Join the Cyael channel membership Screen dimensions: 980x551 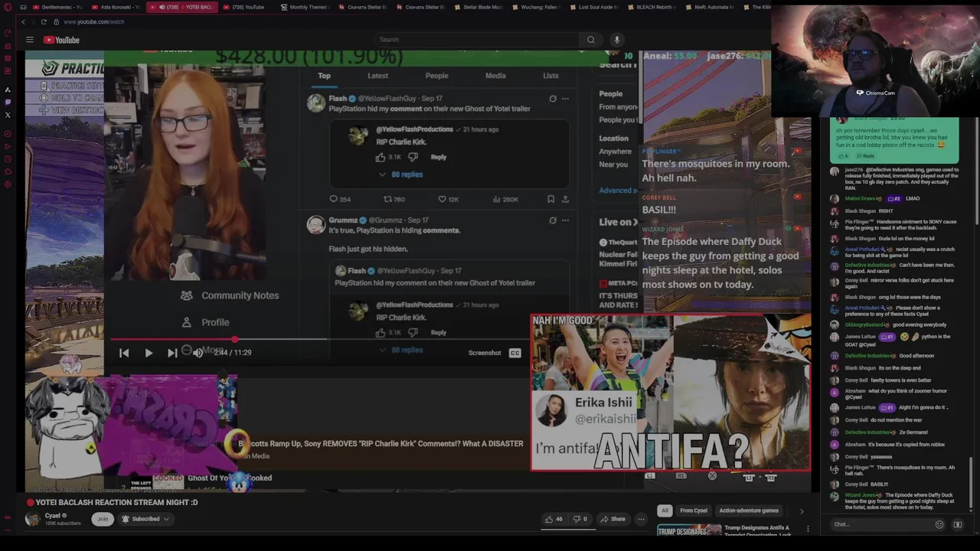103,519
